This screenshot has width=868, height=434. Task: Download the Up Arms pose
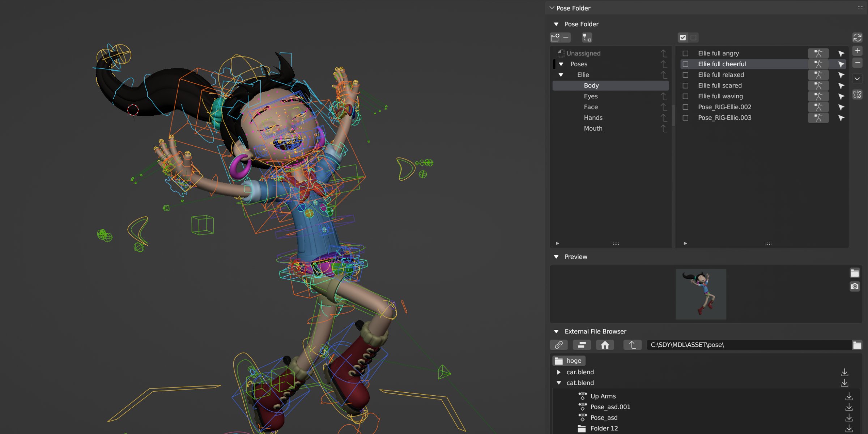849,396
